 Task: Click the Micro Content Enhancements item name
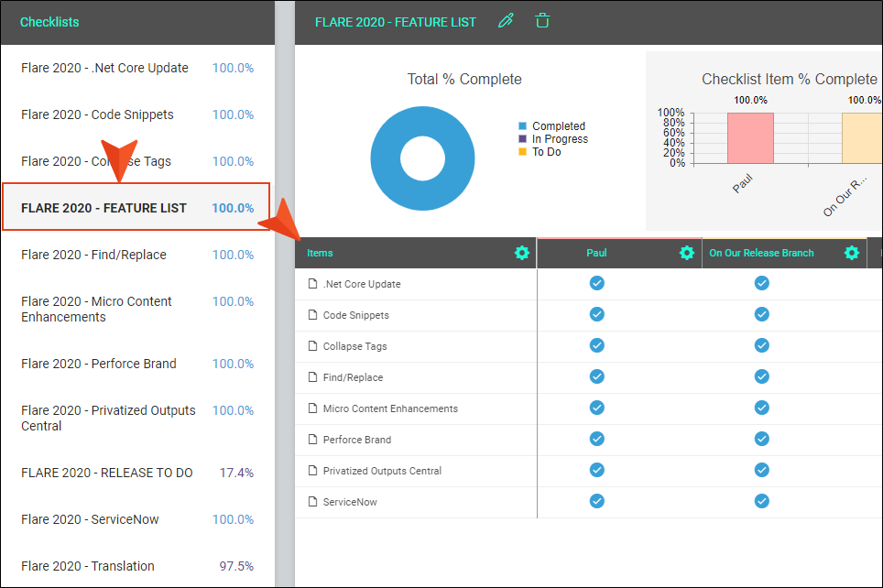click(x=390, y=408)
